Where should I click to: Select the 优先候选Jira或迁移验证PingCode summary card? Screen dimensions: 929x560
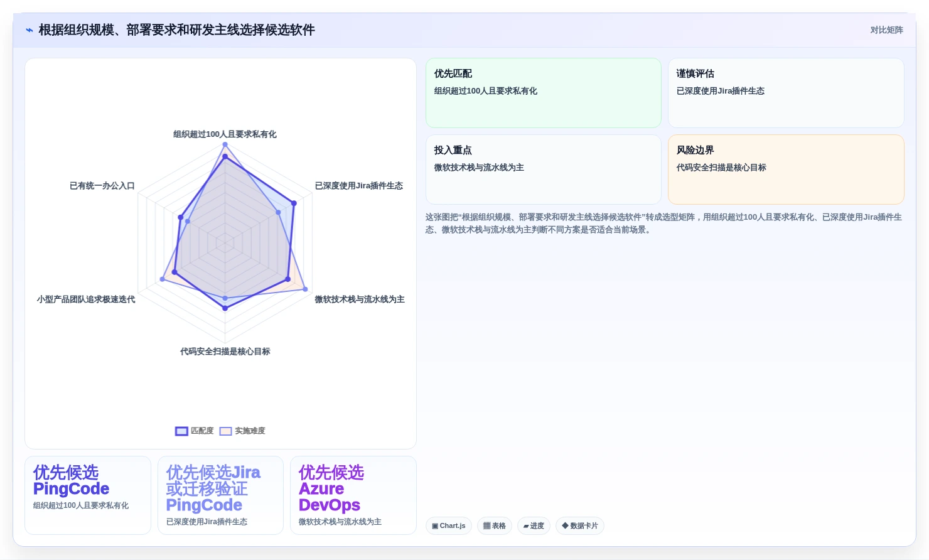click(x=220, y=495)
